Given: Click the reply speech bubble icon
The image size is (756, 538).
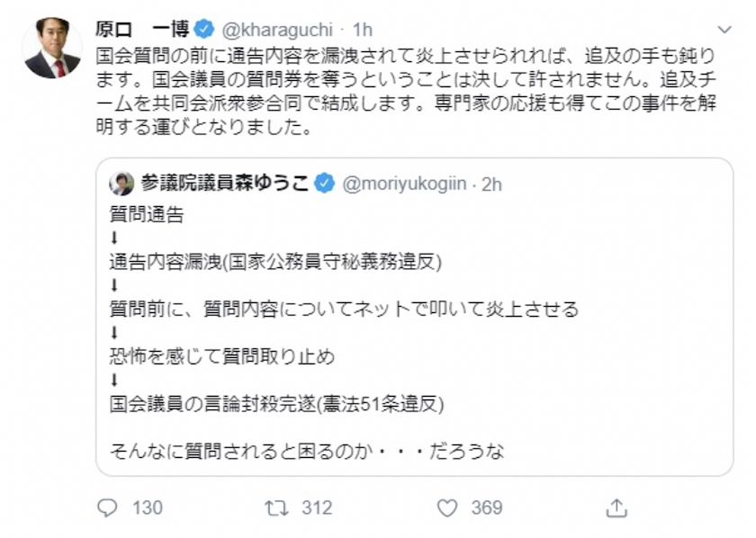Looking at the screenshot, I should (108, 508).
